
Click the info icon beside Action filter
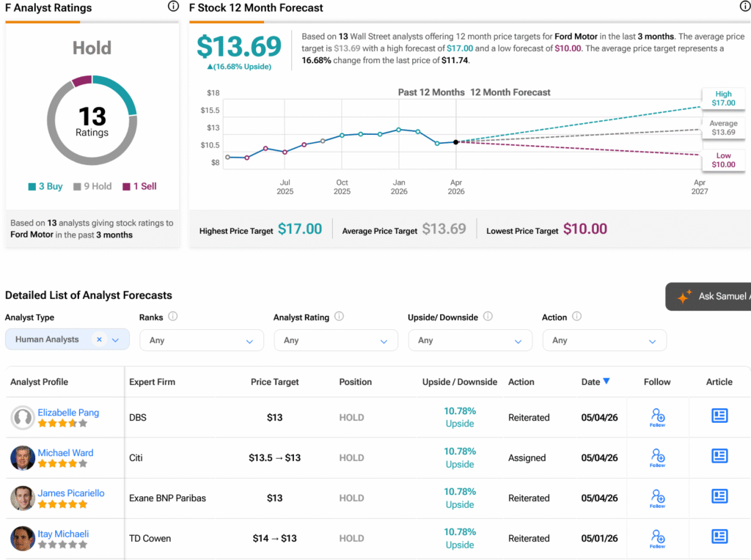tap(576, 317)
